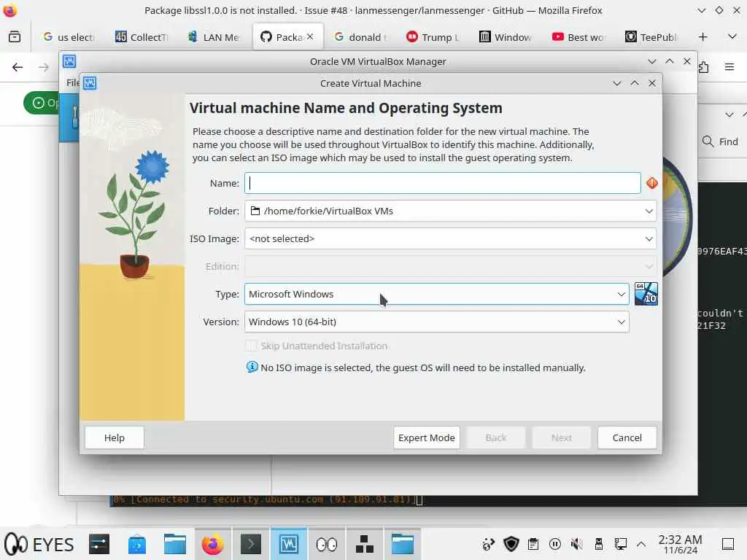Switch to the Window Firefox tab
Screen dimensions: 747x560
click(506, 37)
